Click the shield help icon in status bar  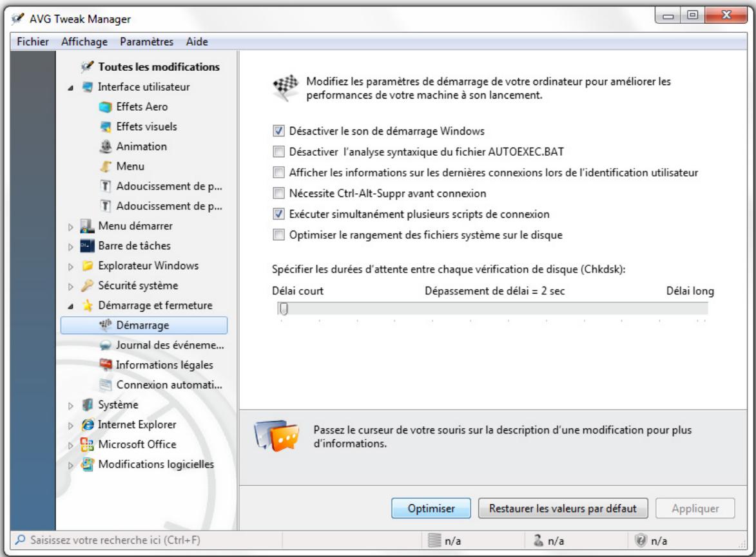(641, 540)
